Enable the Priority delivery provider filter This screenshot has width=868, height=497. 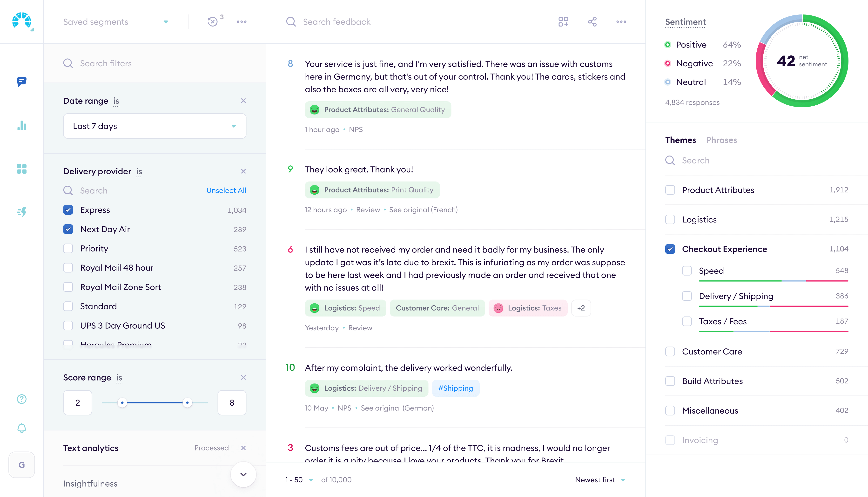(x=68, y=248)
